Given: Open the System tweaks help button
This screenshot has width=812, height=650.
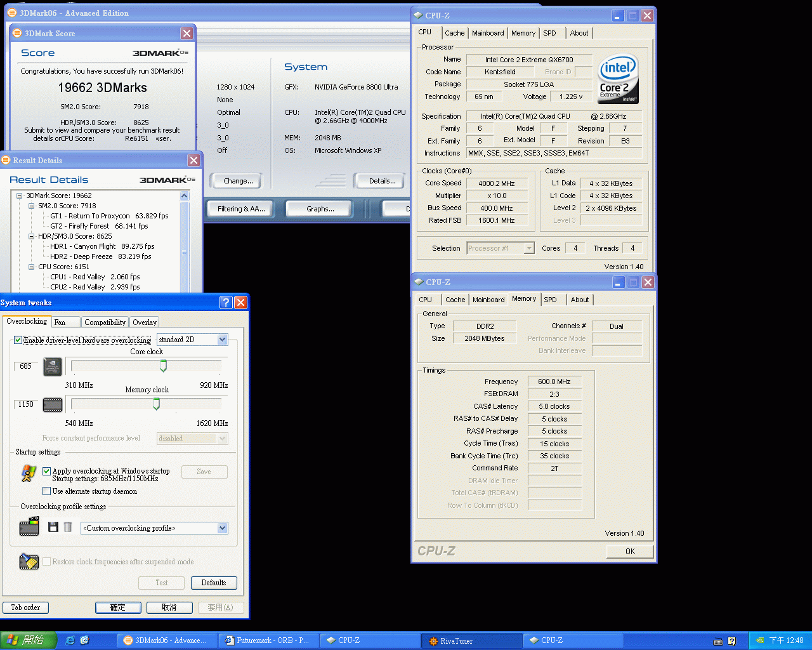Looking at the screenshot, I should pos(226,303).
